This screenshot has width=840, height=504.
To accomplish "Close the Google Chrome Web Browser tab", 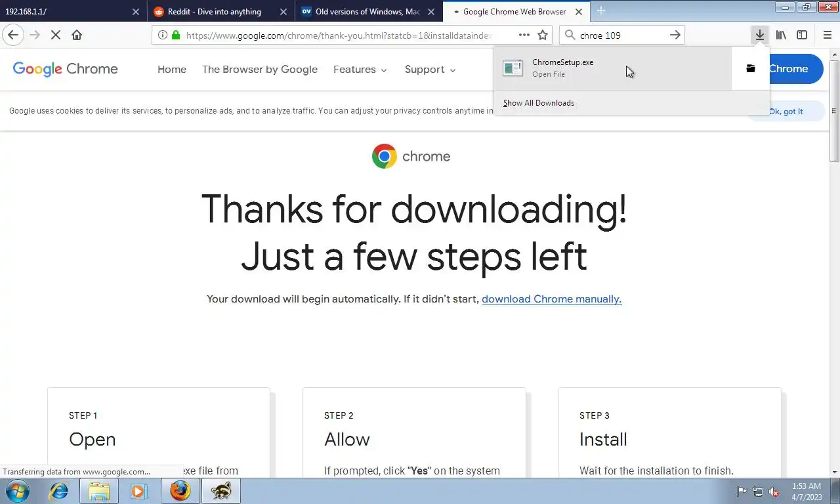I will pyautogui.click(x=579, y=12).
